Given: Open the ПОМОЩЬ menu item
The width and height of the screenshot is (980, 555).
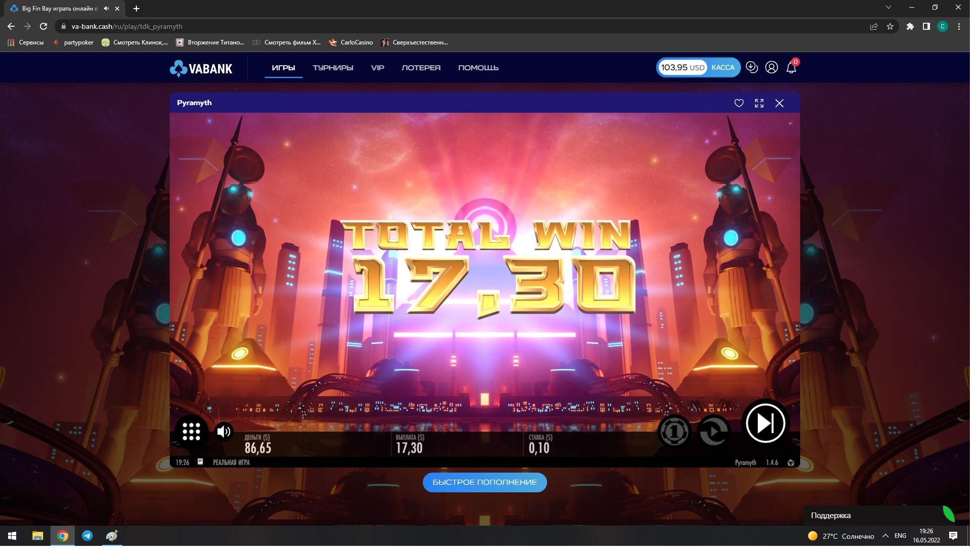Looking at the screenshot, I should click(478, 68).
